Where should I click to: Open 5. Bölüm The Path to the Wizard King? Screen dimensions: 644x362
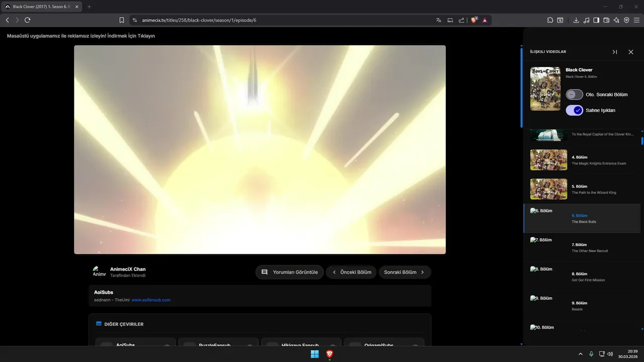582,189
